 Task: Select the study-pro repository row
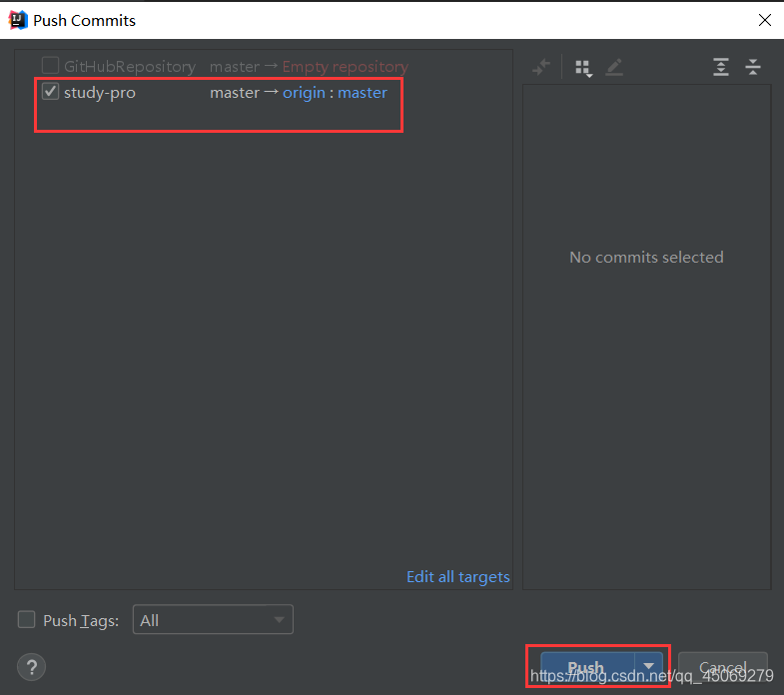coord(264,93)
